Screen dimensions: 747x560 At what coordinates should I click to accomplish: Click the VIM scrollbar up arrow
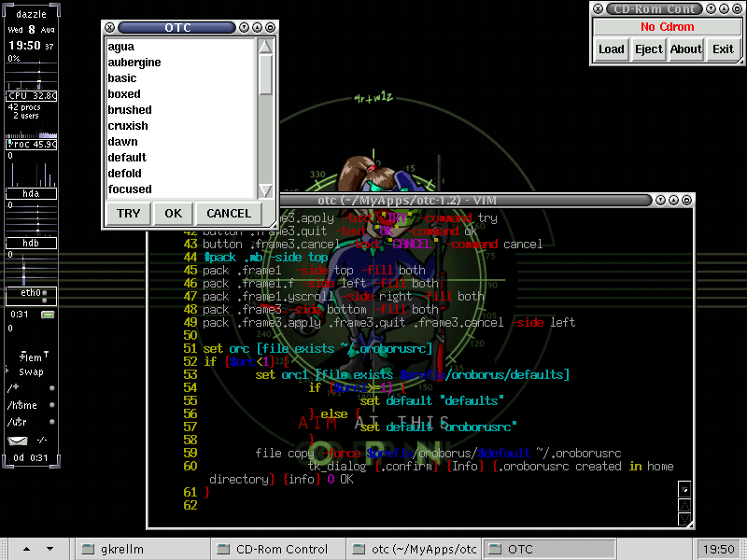pyautogui.click(x=684, y=505)
